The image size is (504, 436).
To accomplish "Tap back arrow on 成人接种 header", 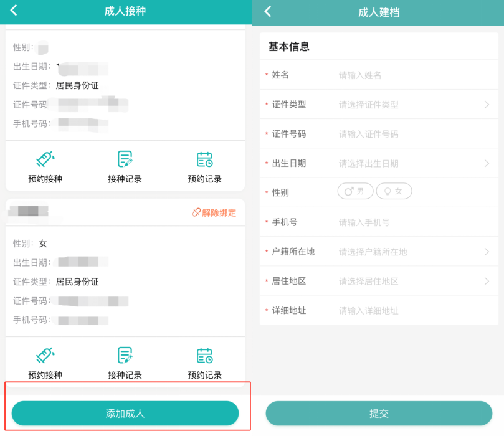I will tap(14, 11).
